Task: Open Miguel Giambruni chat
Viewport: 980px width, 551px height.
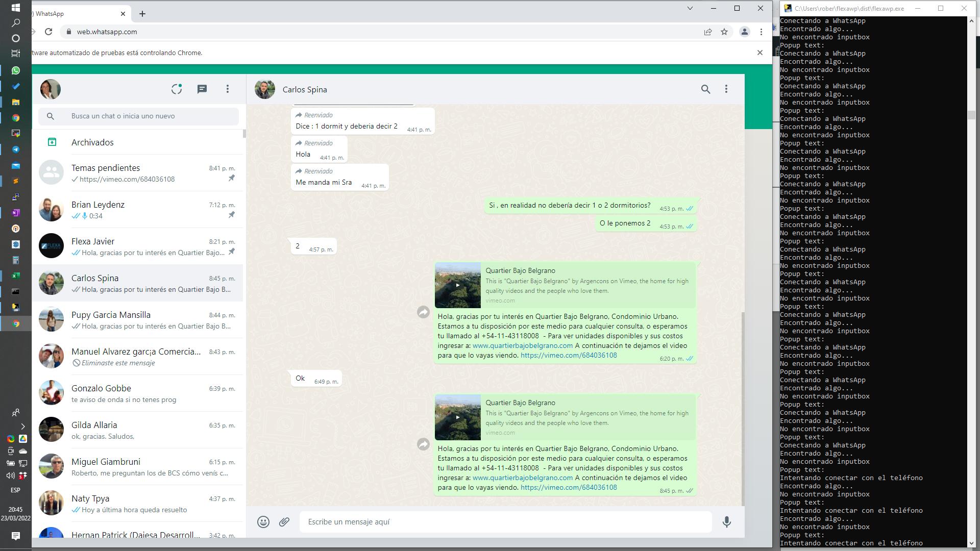Action: 138,467
